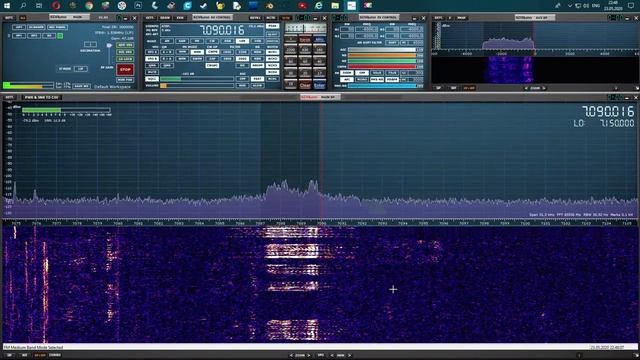Adjust the AGC white slider in EX control

tap(382, 50)
